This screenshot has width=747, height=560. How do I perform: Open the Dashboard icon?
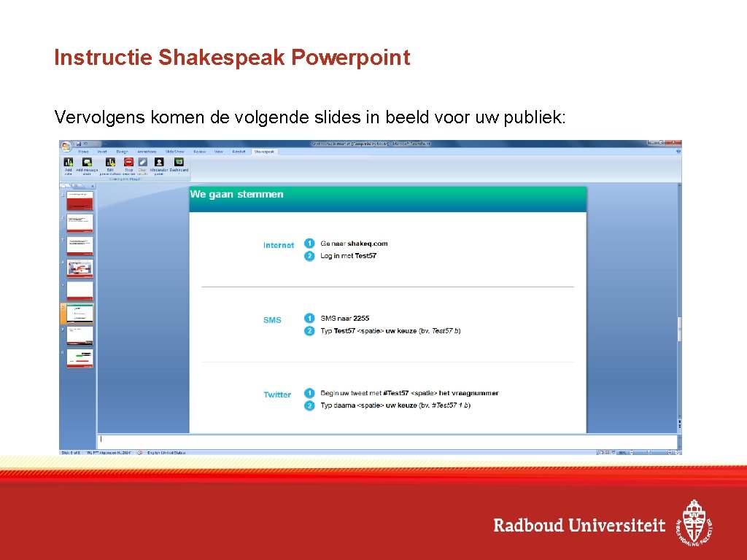[x=179, y=163]
